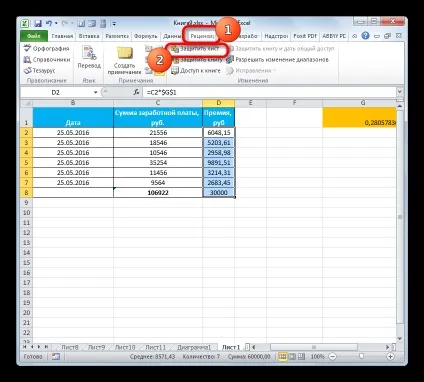424x382 pixels.
Task: Switch to sheet tab Диаграмма1
Action: (194, 347)
